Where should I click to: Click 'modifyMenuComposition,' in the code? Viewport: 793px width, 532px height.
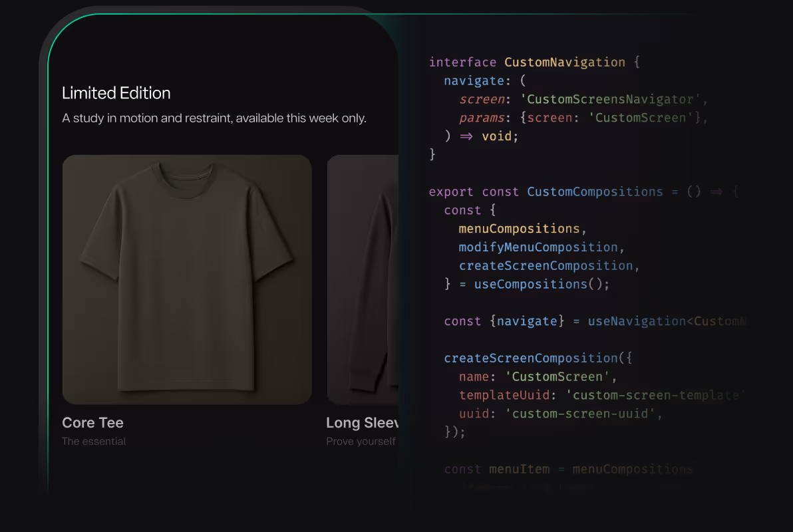[542, 247]
